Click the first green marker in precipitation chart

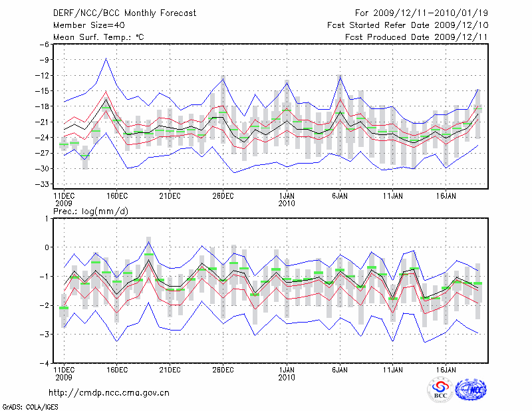(x=64, y=308)
